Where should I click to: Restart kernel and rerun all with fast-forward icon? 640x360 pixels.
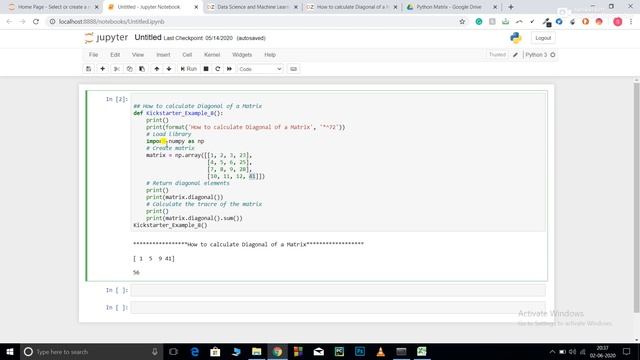click(x=229, y=69)
